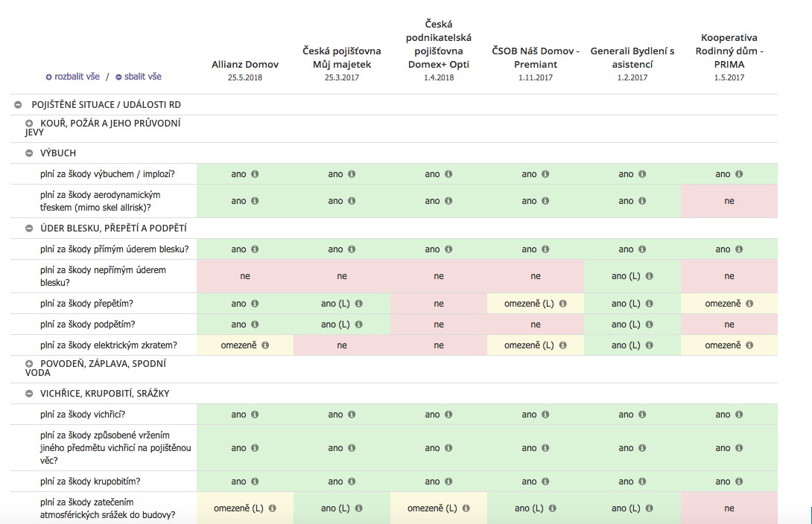Select 'Kooperativa Rodinný dům - PRIMA' header

point(729,51)
